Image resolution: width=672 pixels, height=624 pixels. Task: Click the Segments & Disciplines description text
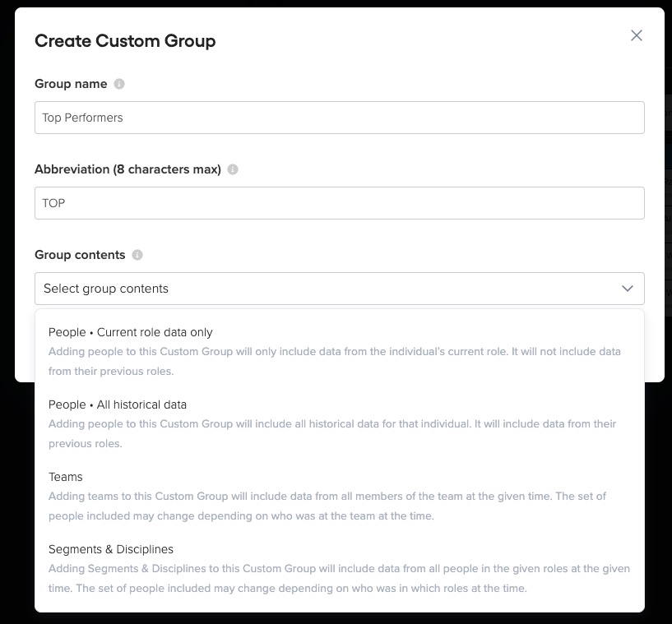(339, 578)
